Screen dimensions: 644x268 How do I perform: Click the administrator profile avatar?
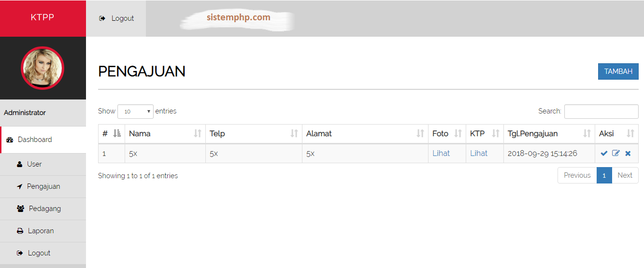[43, 68]
